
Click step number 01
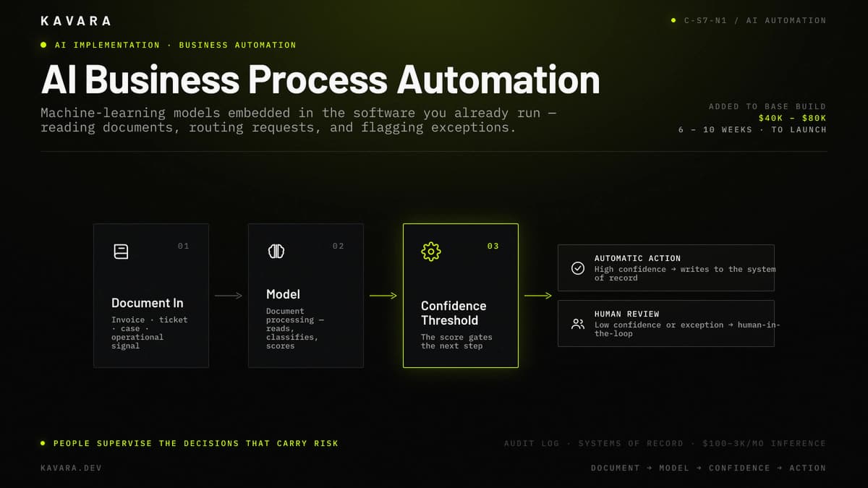(x=184, y=246)
